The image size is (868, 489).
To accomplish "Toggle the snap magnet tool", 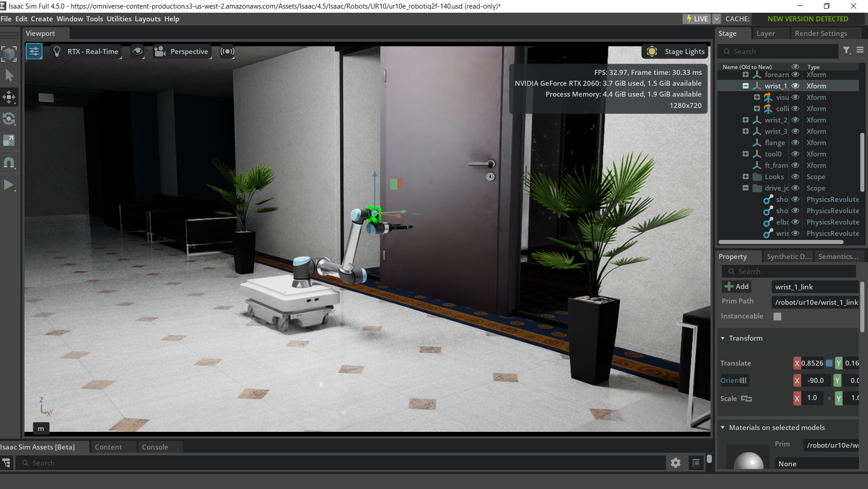I will coord(9,162).
